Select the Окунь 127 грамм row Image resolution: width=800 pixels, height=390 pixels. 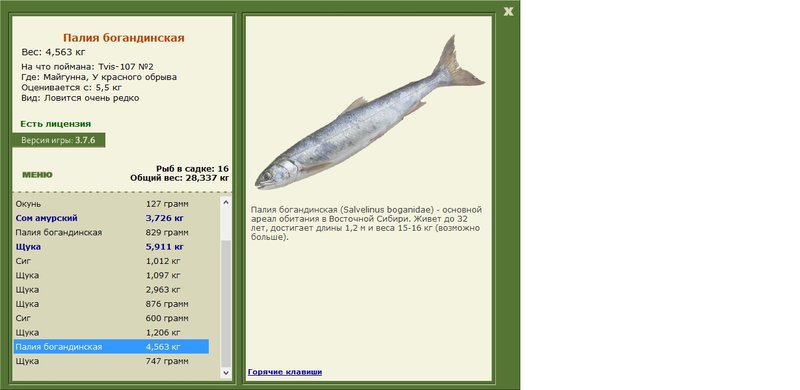111,204
